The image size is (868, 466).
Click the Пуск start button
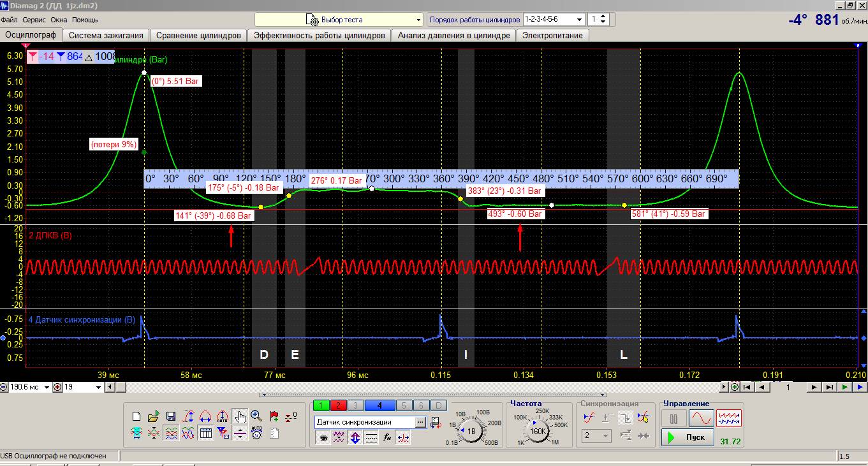[x=688, y=437]
